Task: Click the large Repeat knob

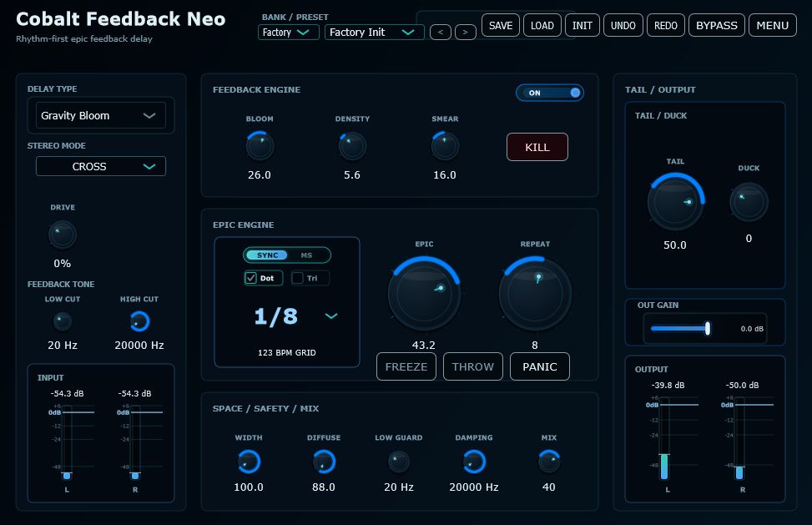Action: coord(535,294)
